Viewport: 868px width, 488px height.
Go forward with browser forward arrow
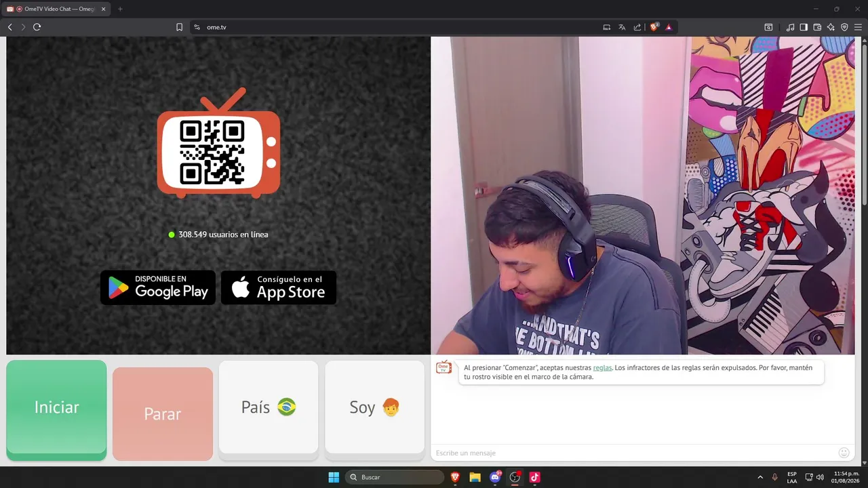coord(23,27)
